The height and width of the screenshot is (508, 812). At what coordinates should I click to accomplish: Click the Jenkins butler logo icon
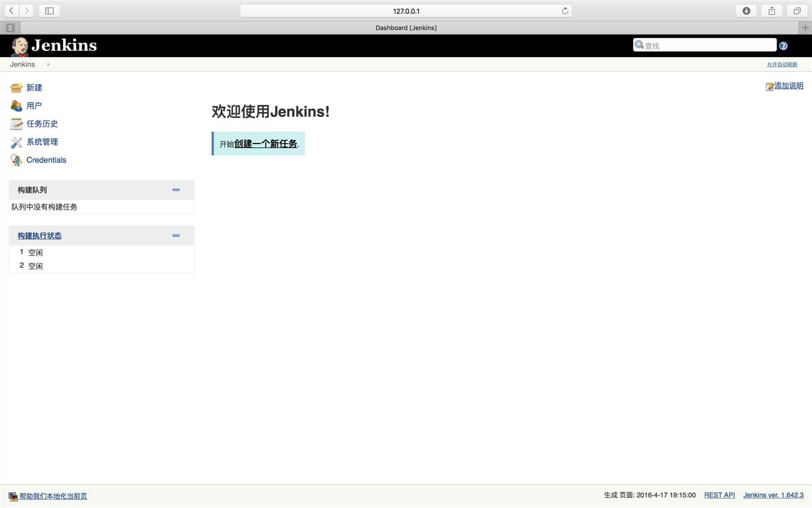pyautogui.click(x=20, y=46)
